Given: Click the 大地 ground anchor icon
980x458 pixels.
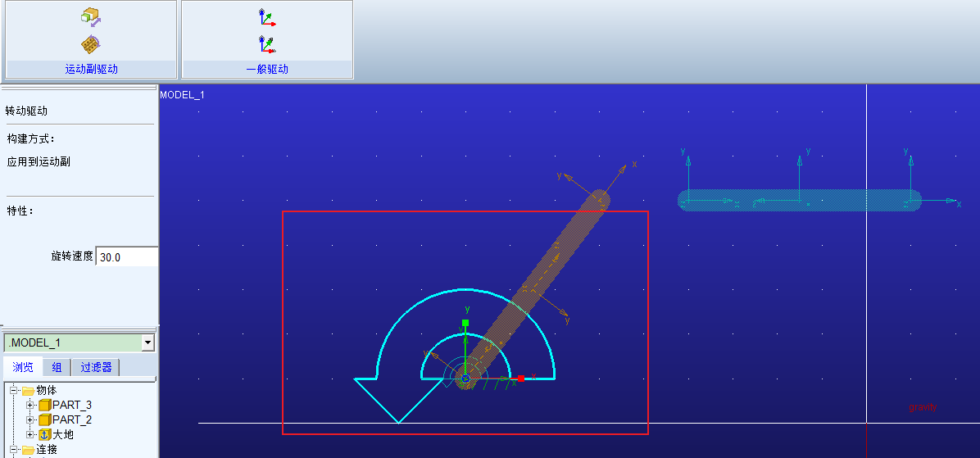Looking at the screenshot, I should pyautogui.click(x=45, y=434).
